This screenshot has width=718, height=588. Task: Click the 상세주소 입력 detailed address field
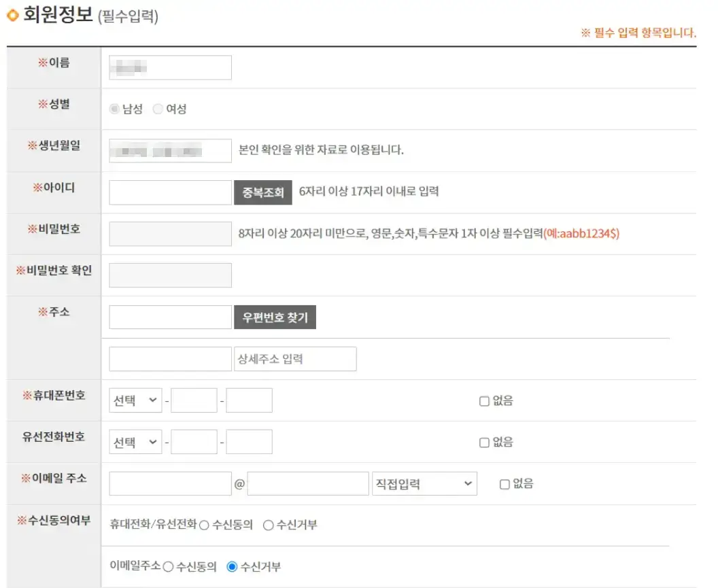[296, 358]
